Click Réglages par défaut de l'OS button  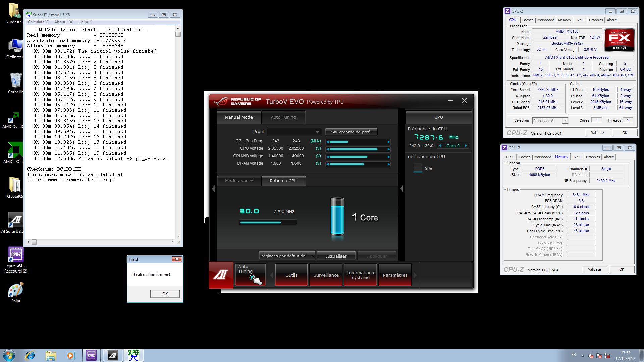287,256
